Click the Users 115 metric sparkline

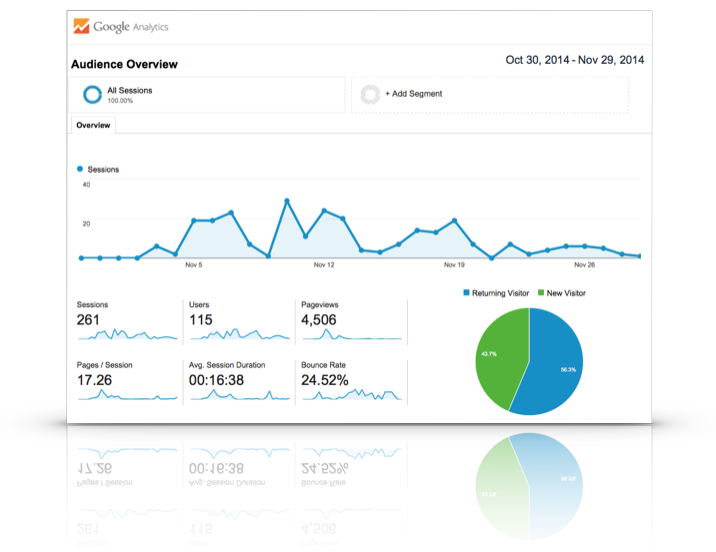click(240, 333)
